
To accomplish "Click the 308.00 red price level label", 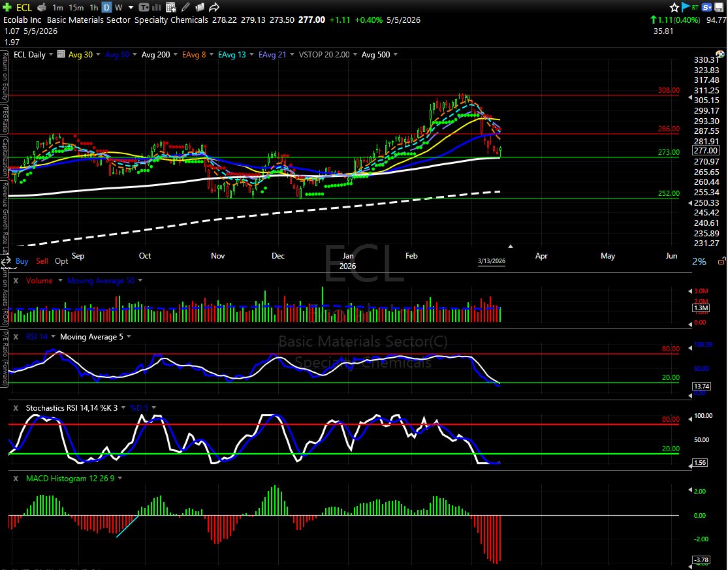I will click(669, 91).
